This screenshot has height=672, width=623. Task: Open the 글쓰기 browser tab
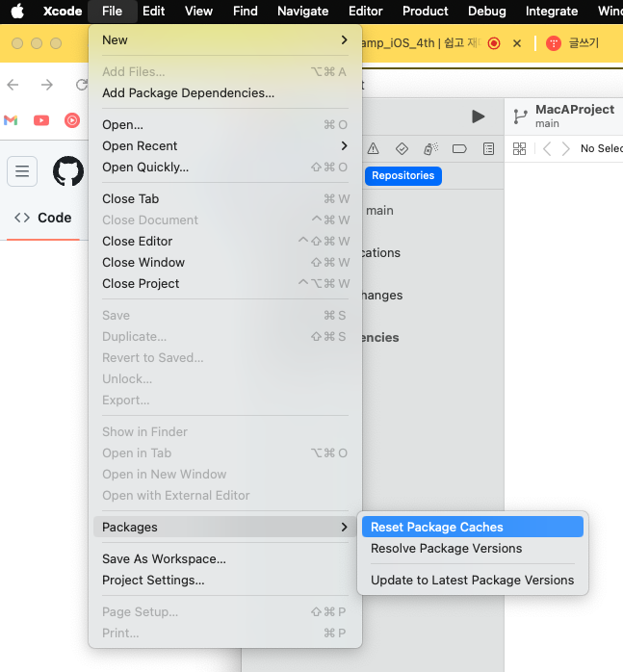tap(573, 43)
